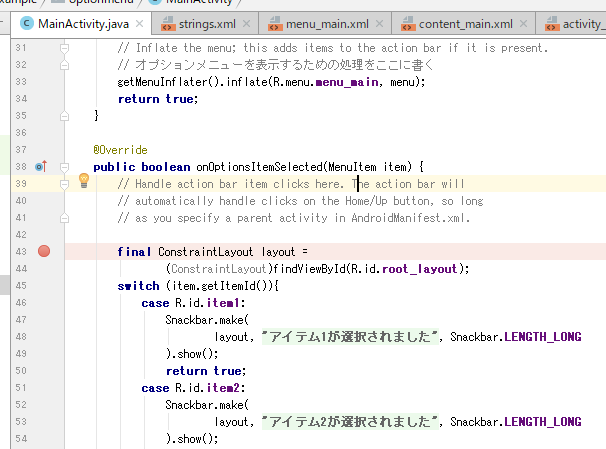Click the ConstraintLayout type on line 43
Screen dimensions: 606x449
click(x=205, y=252)
